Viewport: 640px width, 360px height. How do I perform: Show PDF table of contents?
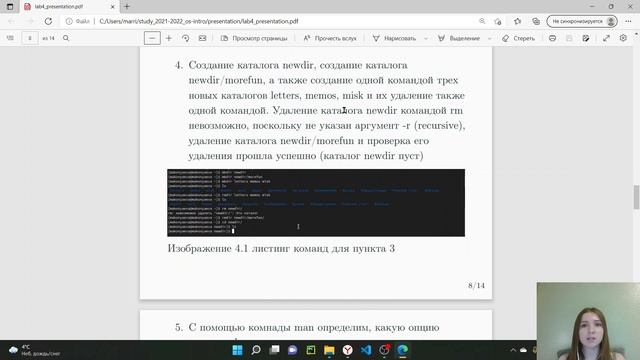click(10, 38)
